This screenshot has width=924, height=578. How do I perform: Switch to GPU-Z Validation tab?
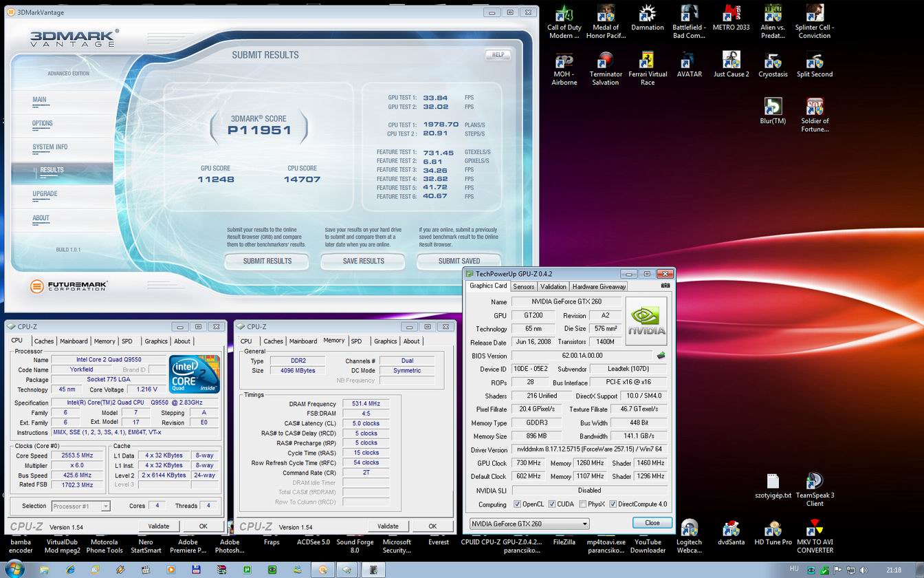click(x=553, y=286)
